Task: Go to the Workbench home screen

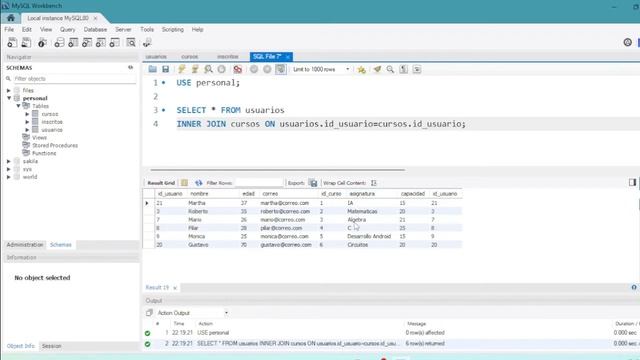Action: tap(11, 18)
